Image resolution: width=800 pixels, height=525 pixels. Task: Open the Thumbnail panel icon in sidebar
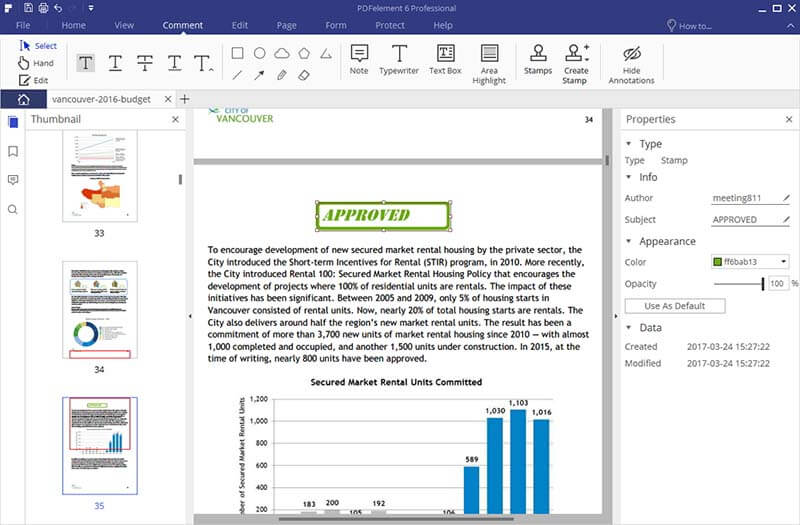point(13,122)
